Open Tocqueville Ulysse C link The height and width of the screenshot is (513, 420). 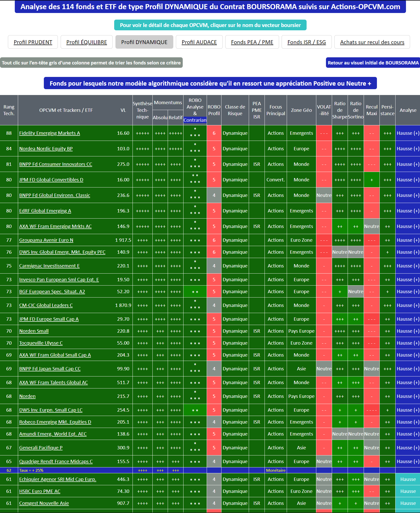click(41, 343)
